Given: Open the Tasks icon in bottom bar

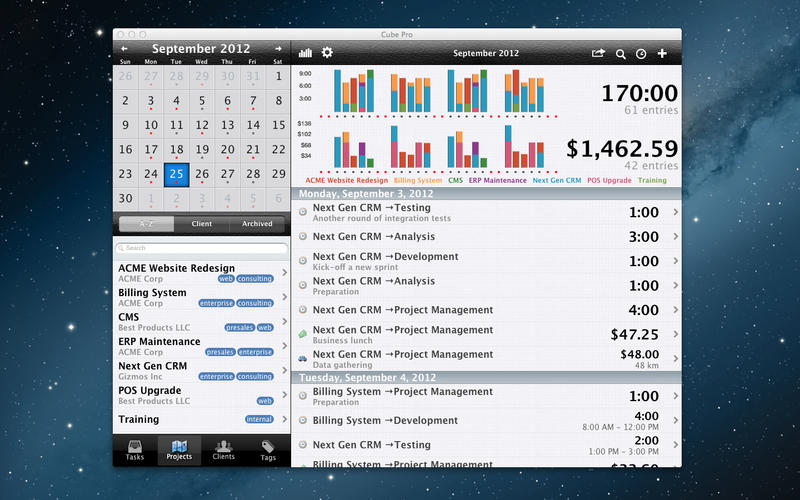Looking at the screenshot, I should 134,450.
